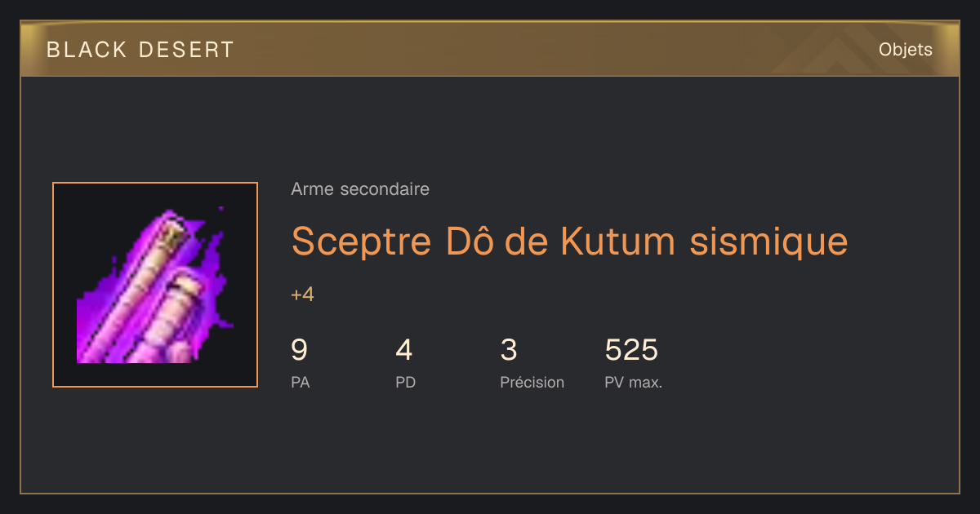The height and width of the screenshot is (514, 980).
Task: Select the PA value 9
Action: tap(300, 350)
